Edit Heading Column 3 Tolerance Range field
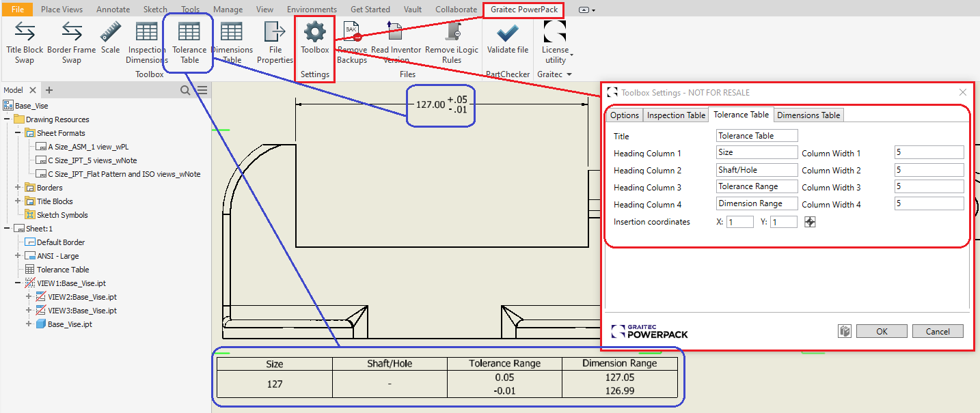The height and width of the screenshot is (413, 980). pos(757,186)
